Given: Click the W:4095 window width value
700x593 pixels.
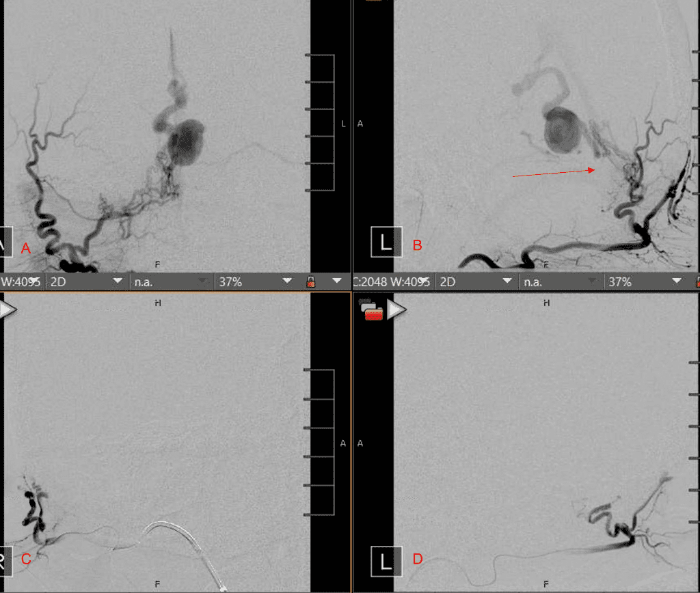Looking at the screenshot, I should 21,281.
